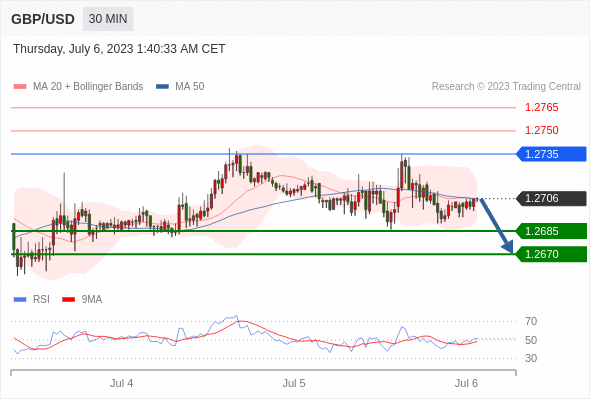Click the RSI 70 level label
The image size is (590, 400).
[x=531, y=321]
